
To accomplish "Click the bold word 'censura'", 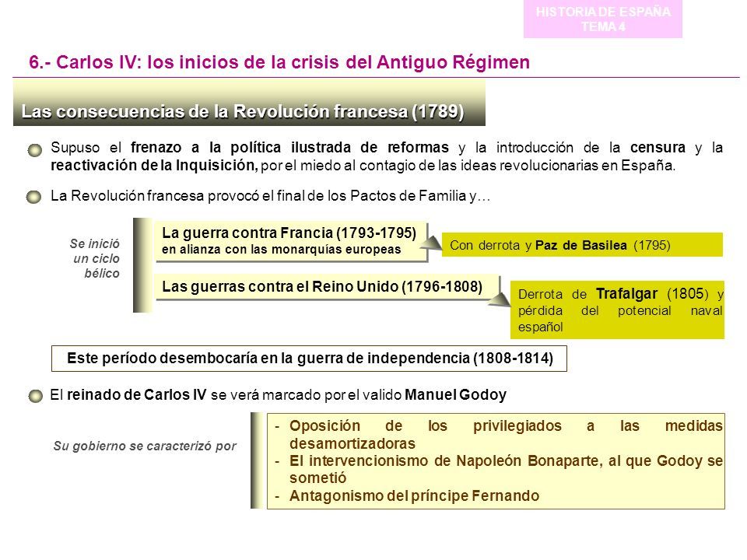I will (658, 148).
